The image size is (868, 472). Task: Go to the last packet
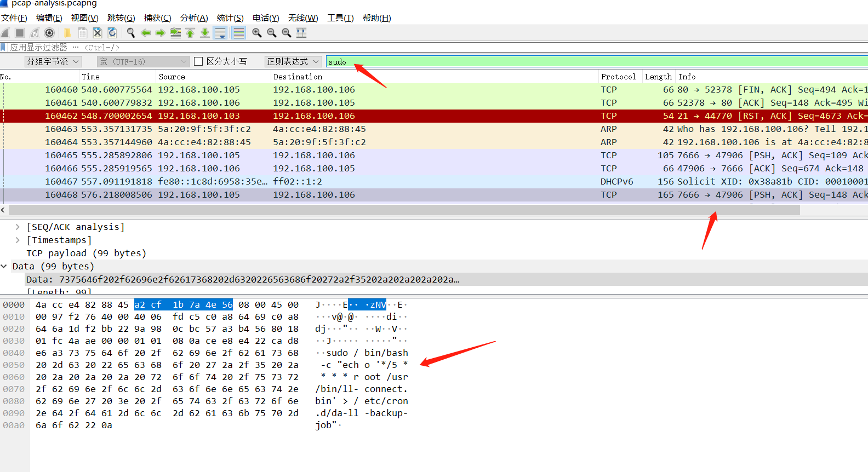[205, 33]
